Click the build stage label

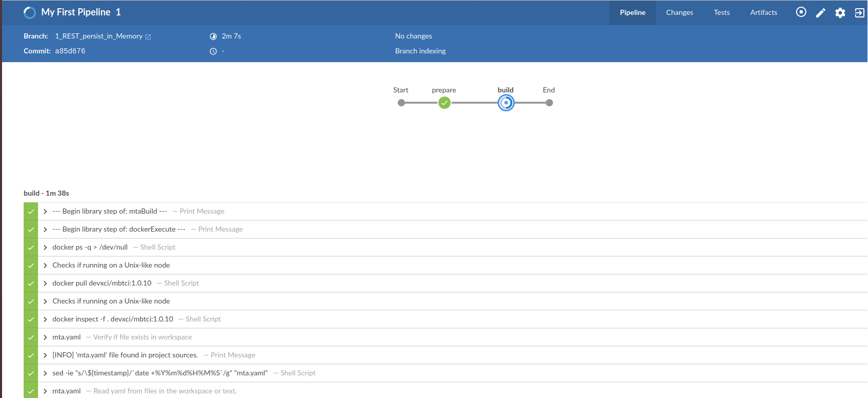(x=506, y=90)
